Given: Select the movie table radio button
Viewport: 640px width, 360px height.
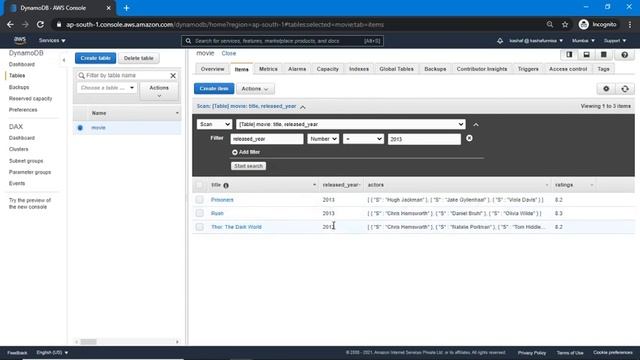Looking at the screenshot, I should click(80, 128).
